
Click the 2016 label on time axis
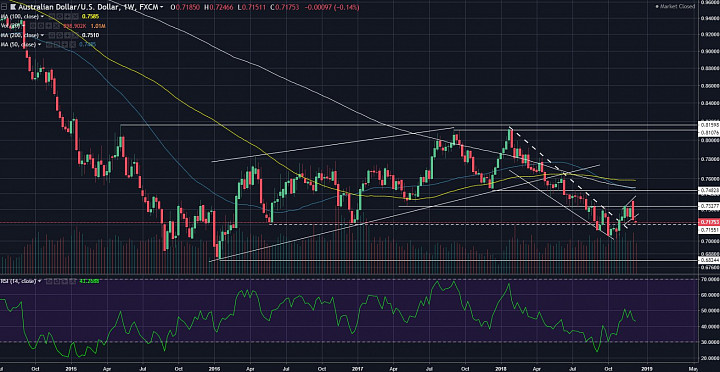coord(214,368)
